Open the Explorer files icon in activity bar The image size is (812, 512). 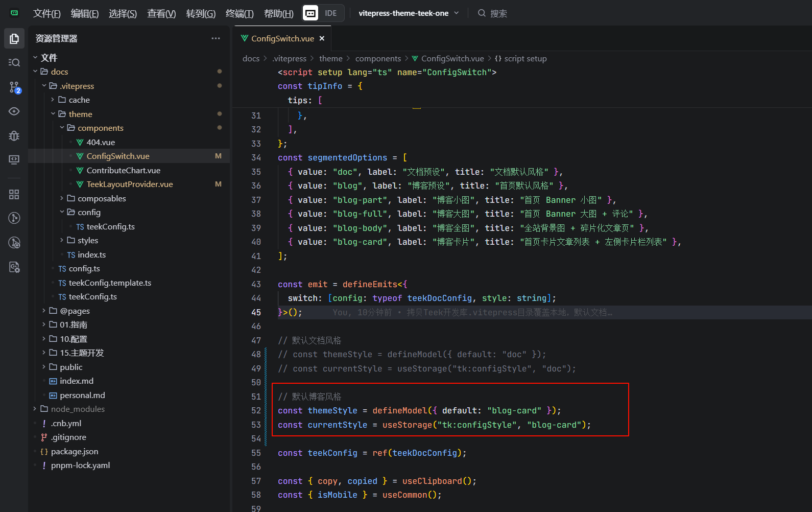coord(14,38)
